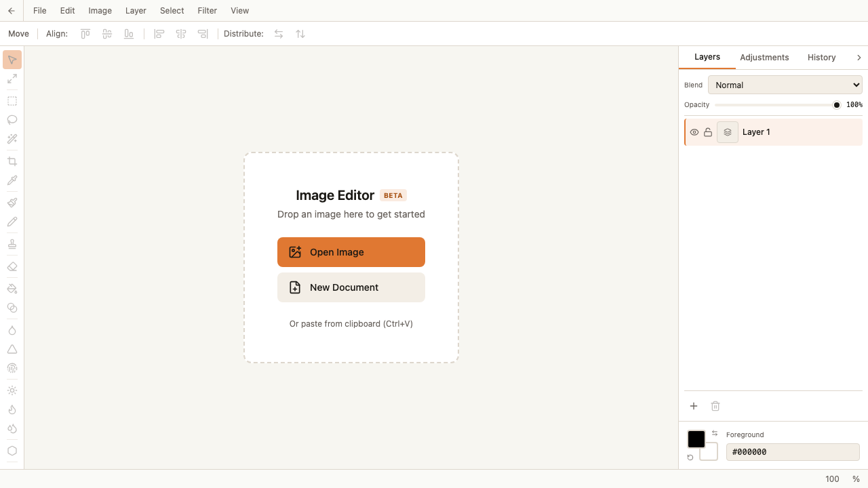
Task: Click the 'Layer 1' name text
Action: [x=756, y=132]
